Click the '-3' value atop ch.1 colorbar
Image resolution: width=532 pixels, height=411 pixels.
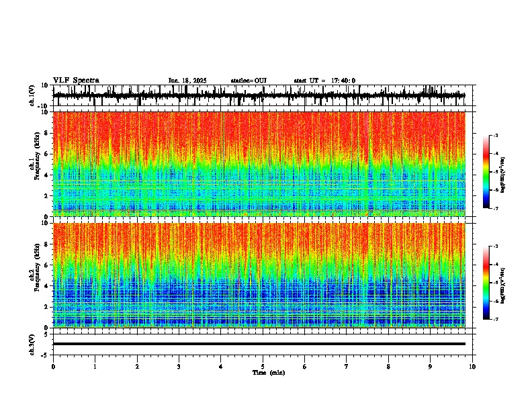[x=496, y=135]
